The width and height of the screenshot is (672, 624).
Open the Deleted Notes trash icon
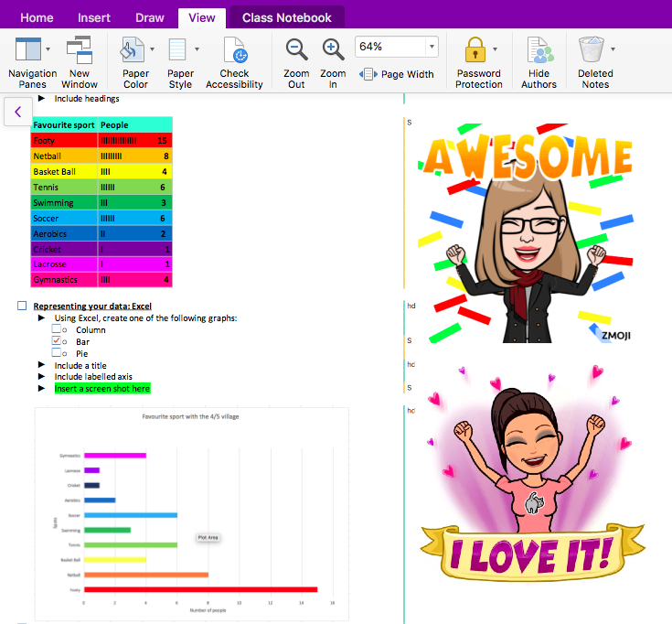click(x=592, y=48)
